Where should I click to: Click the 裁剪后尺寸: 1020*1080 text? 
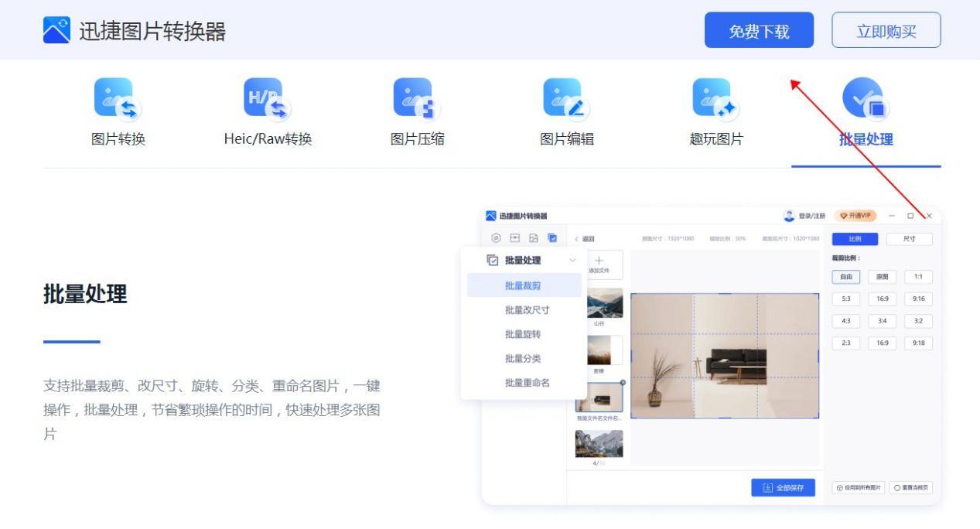point(790,239)
